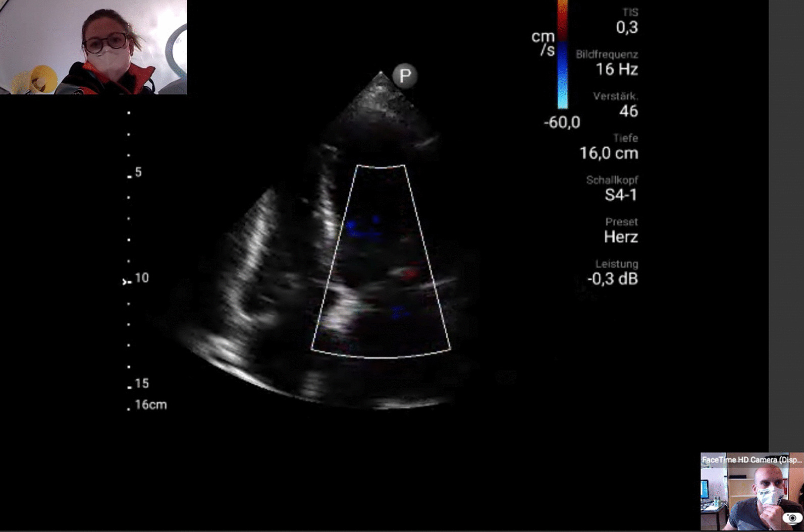
Task: Click inside the color Doppler sector box
Action: click(x=381, y=262)
